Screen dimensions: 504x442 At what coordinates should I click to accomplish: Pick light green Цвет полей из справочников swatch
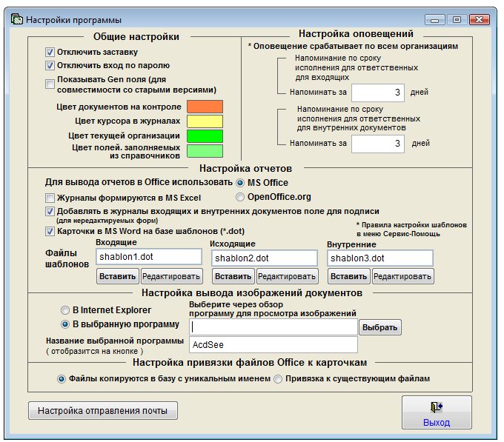tap(205, 151)
